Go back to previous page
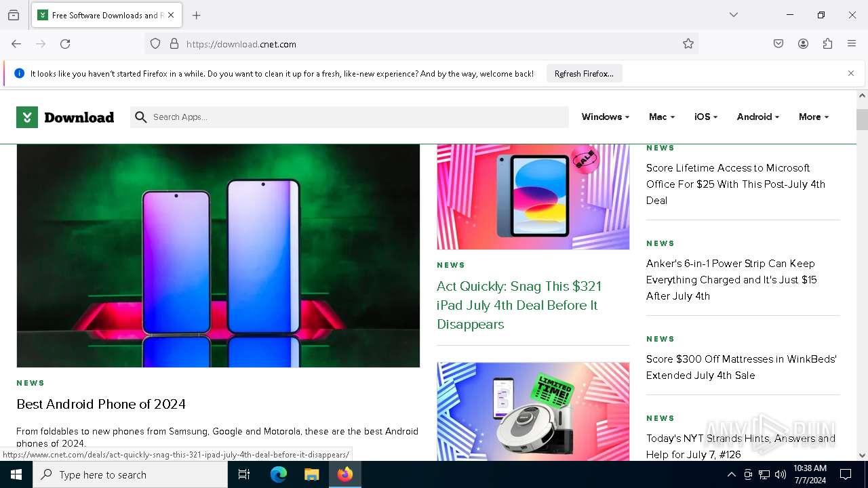Viewport: 868px width, 488px height. coord(16,44)
